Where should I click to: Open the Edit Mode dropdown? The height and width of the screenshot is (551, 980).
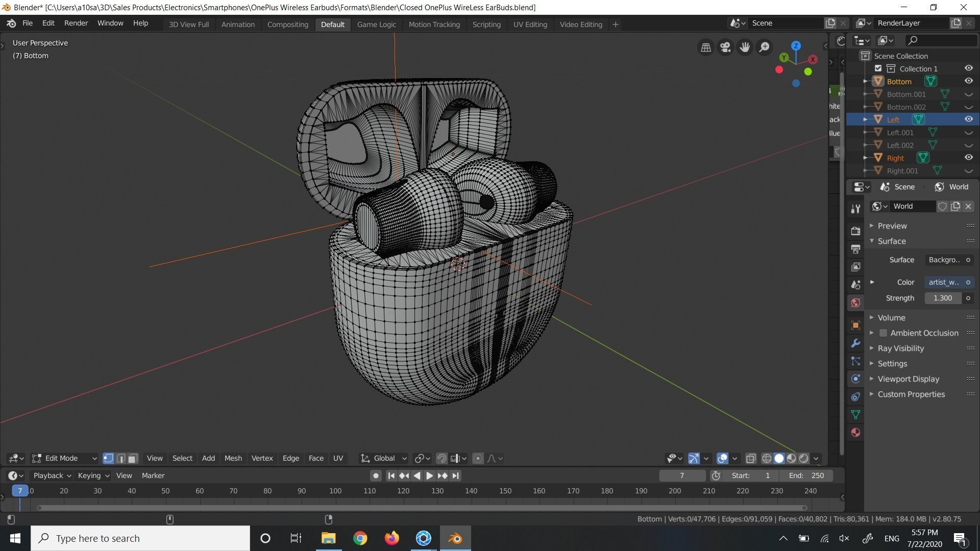(x=64, y=458)
